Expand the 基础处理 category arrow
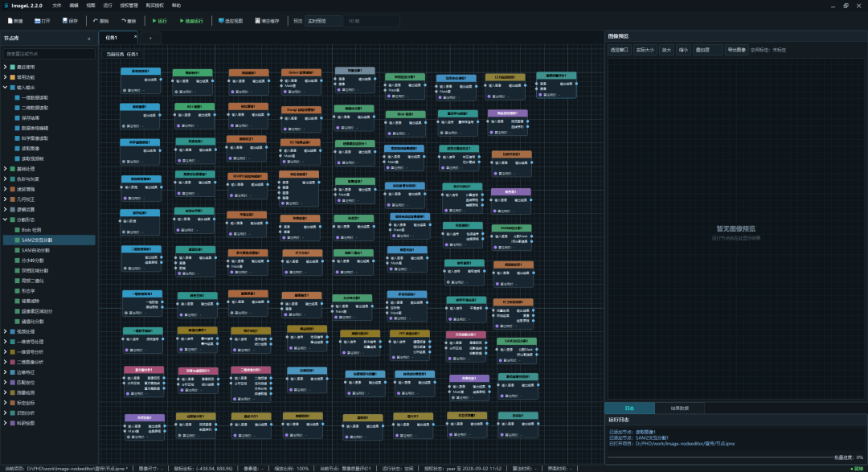The width and height of the screenshot is (868, 472). click(6, 169)
